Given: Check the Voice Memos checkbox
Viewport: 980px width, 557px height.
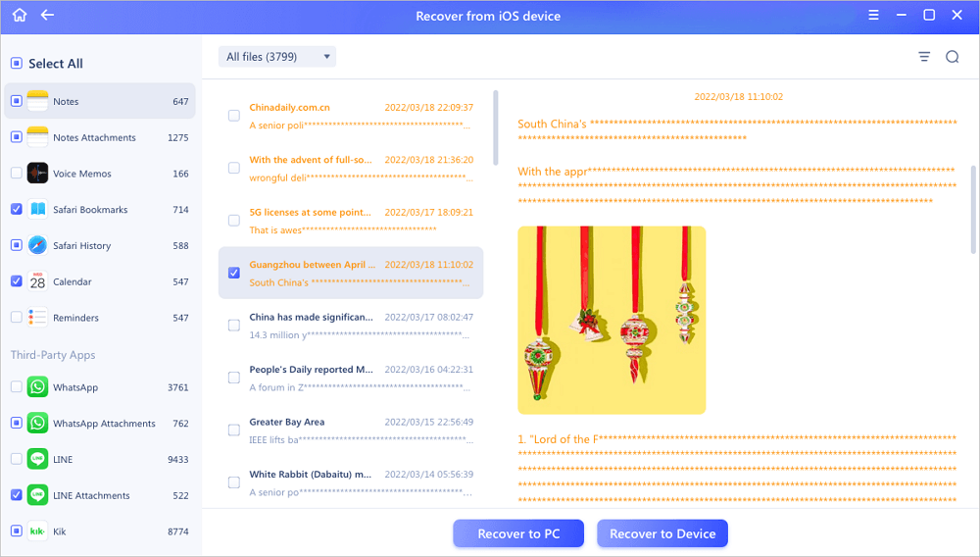Looking at the screenshot, I should pos(17,174).
